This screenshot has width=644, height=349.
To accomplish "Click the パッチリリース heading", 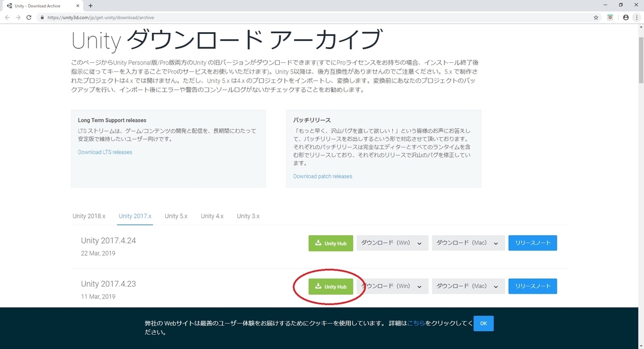I will 312,120.
